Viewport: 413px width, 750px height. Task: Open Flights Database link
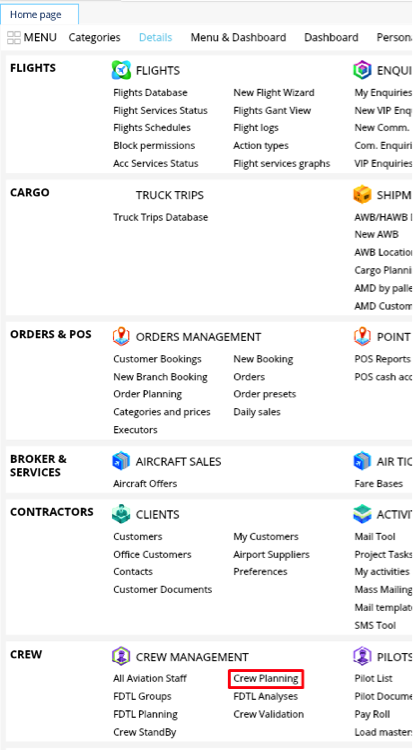click(x=150, y=93)
